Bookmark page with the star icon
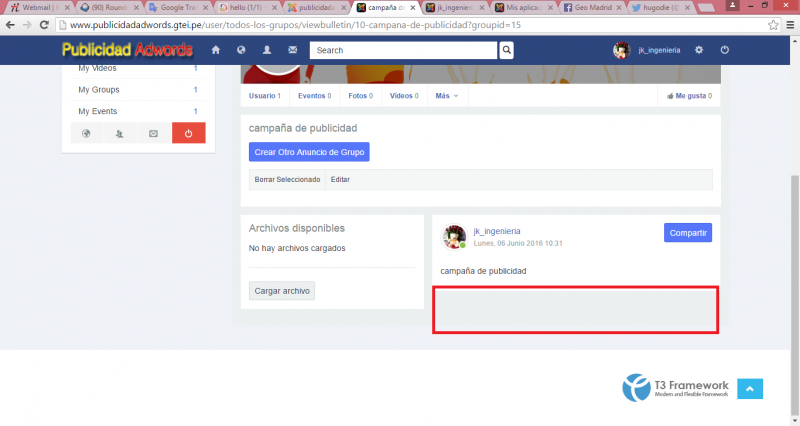 [x=773, y=25]
